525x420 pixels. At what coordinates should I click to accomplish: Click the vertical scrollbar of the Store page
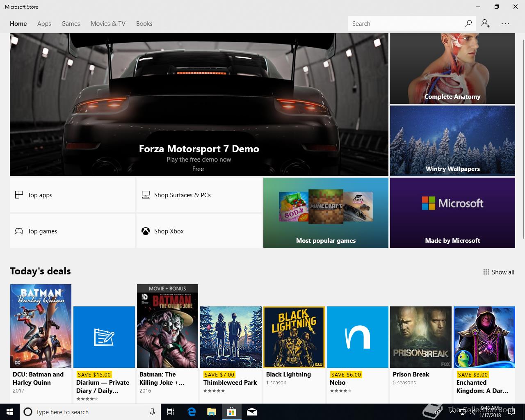point(523,139)
